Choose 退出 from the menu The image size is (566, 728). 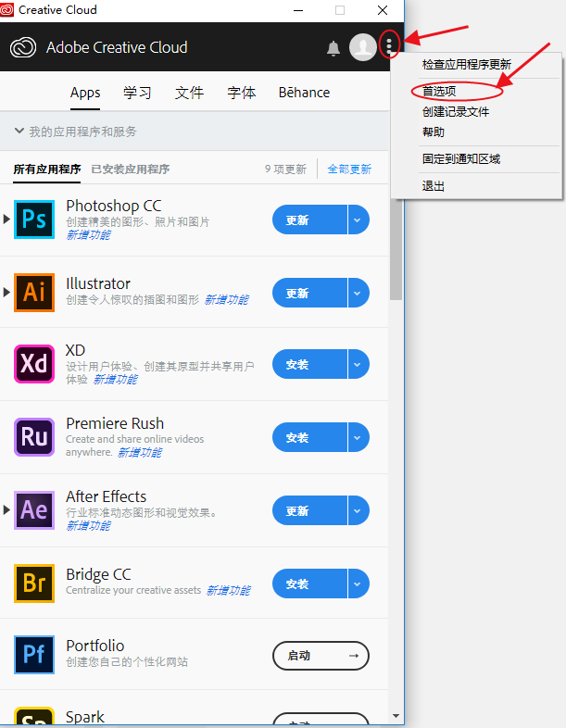point(434,186)
